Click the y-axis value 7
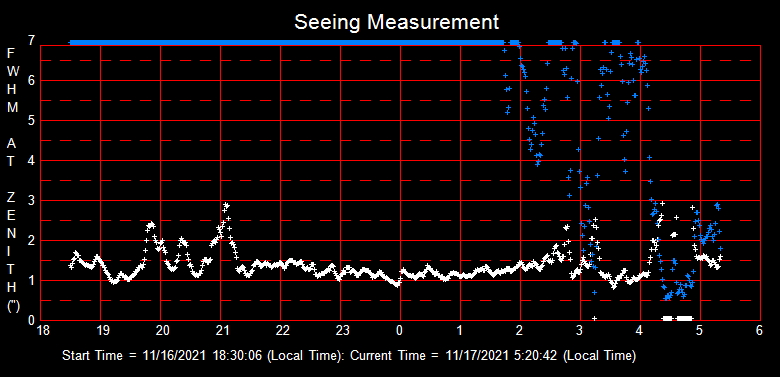 tap(32, 40)
